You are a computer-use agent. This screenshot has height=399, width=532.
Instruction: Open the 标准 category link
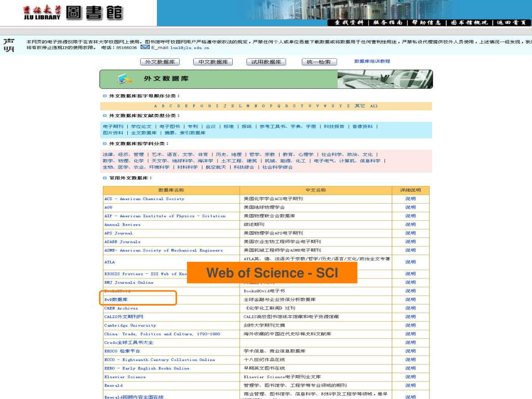229,126
